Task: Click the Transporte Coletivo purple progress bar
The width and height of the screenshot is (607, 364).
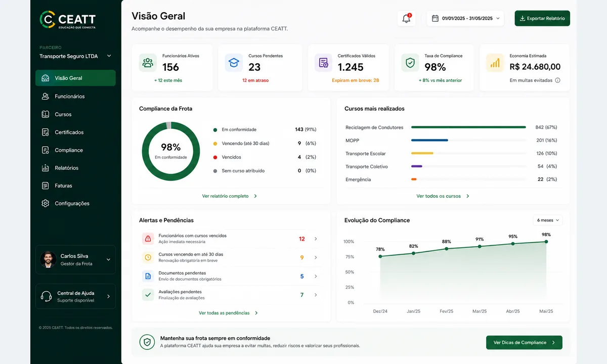Action: click(x=417, y=166)
